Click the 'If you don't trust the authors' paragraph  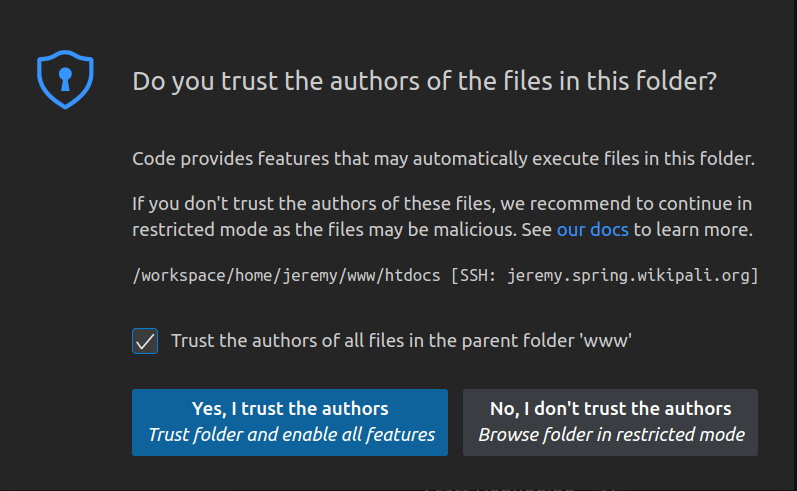tap(442, 217)
